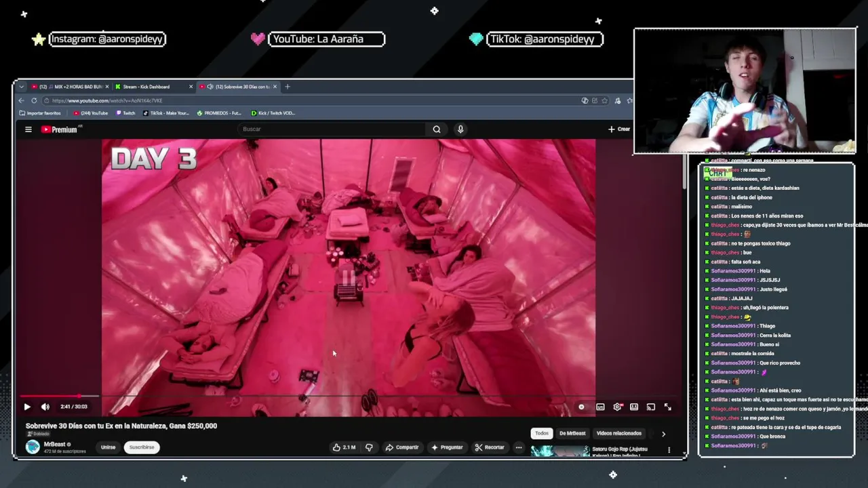Open the MrBeast channel avatar
Screen dimensions: 868x488
(33, 447)
